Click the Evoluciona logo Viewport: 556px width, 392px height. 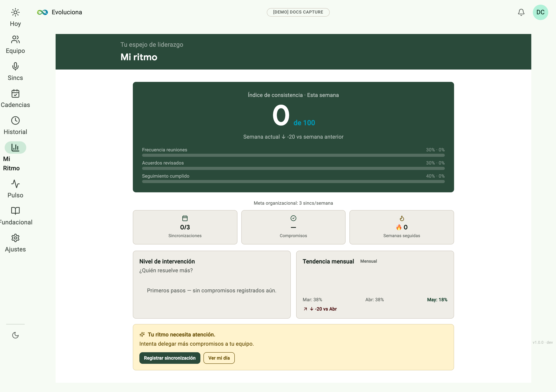tap(60, 12)
